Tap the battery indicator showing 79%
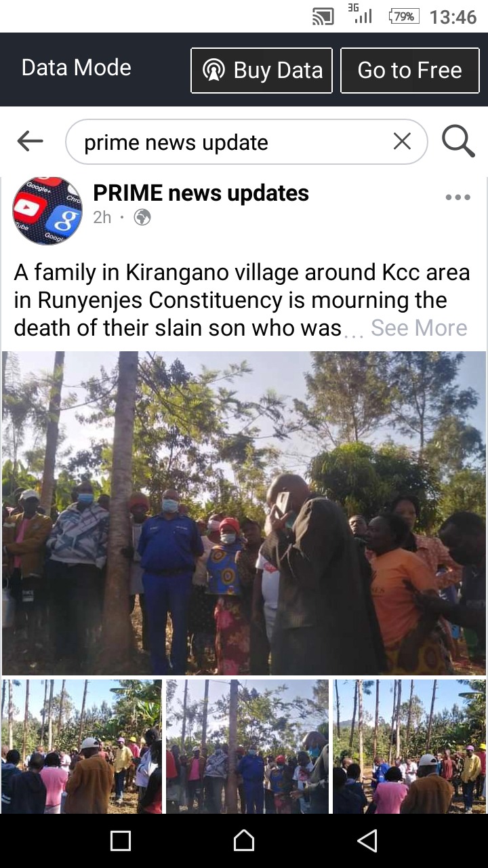 [404, 16]
